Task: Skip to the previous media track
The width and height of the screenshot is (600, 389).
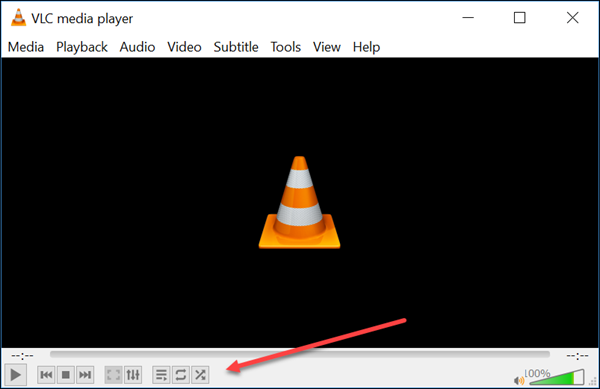Action: click(x=46, y=375)
